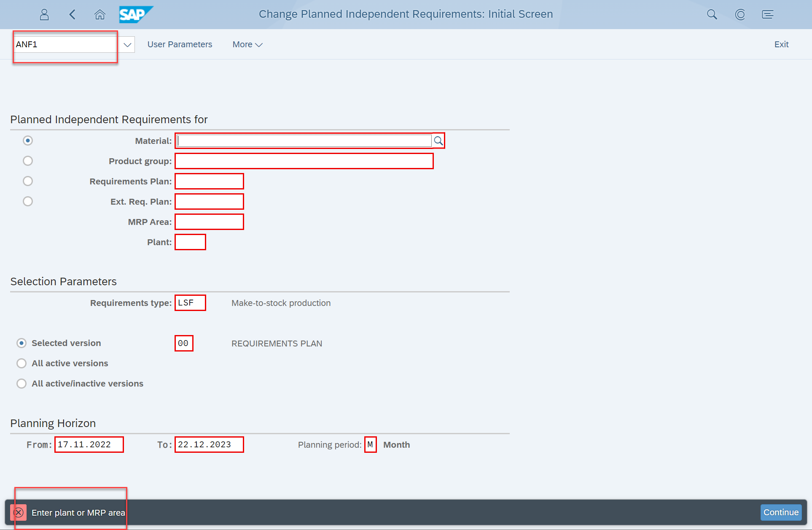Click the 'Make-to-stock production' description text
812x530 pixels.
tap(281, 303)
